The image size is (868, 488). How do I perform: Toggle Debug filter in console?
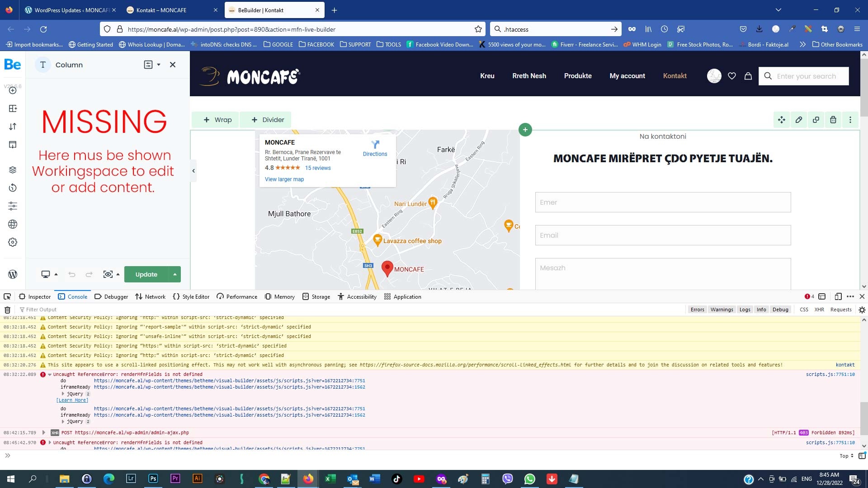click(x=780, y=310)
